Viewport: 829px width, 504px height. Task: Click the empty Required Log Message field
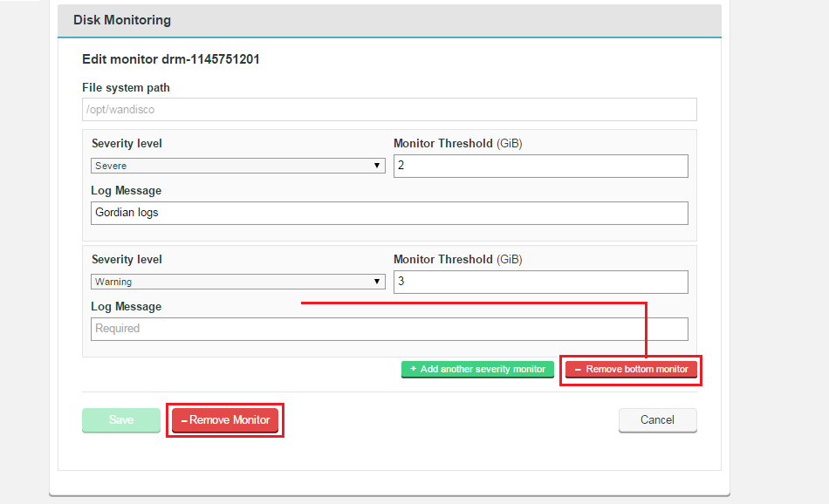(x=389, y=329)
